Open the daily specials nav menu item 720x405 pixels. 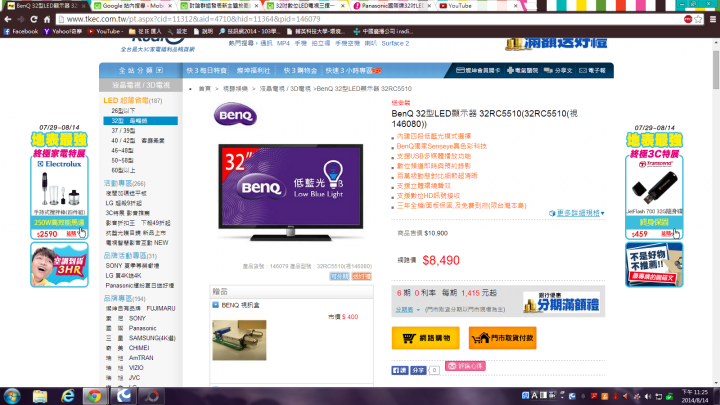coord(207,70)
